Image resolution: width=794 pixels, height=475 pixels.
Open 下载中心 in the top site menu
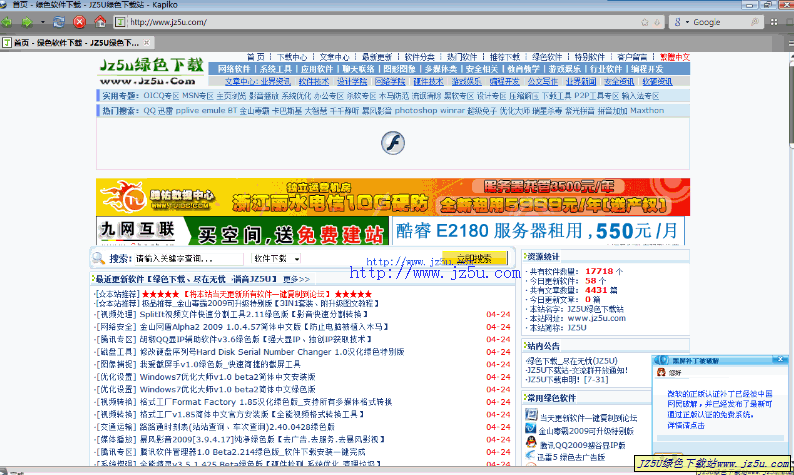[x=292, y=57]
